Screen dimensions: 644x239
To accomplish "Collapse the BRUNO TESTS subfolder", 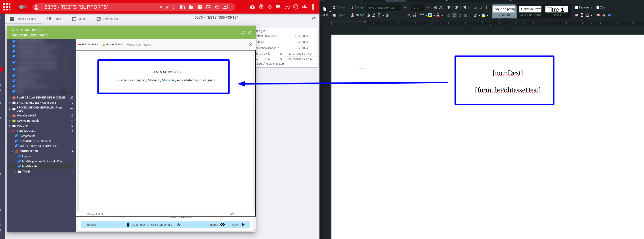I will pyautogui.click(x=12, y=151).
